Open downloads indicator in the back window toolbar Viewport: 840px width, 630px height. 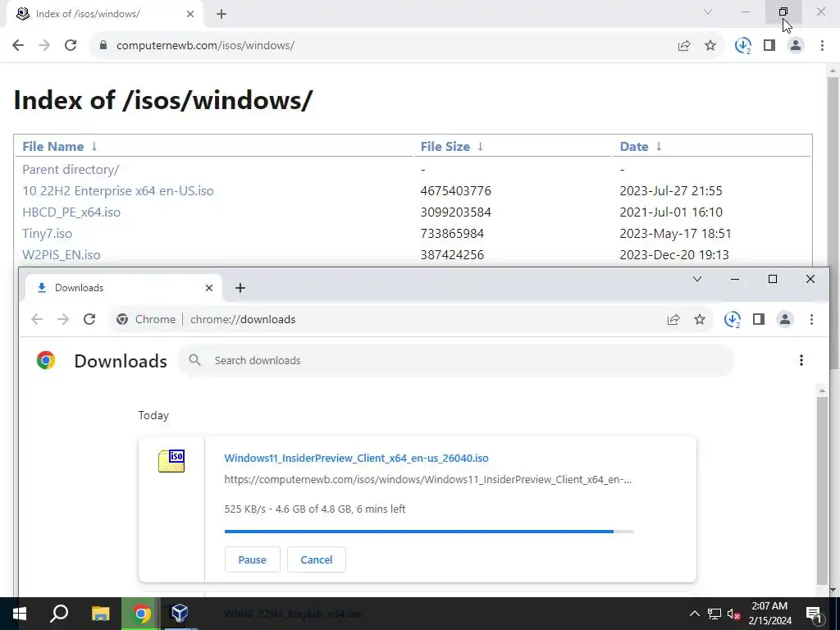tap(743, 46)
